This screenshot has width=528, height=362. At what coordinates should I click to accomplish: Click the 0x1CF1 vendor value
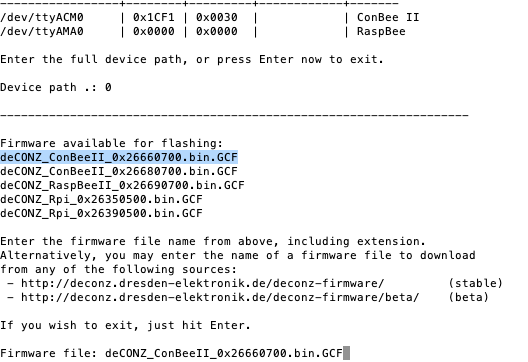click(x=154, y=17)
